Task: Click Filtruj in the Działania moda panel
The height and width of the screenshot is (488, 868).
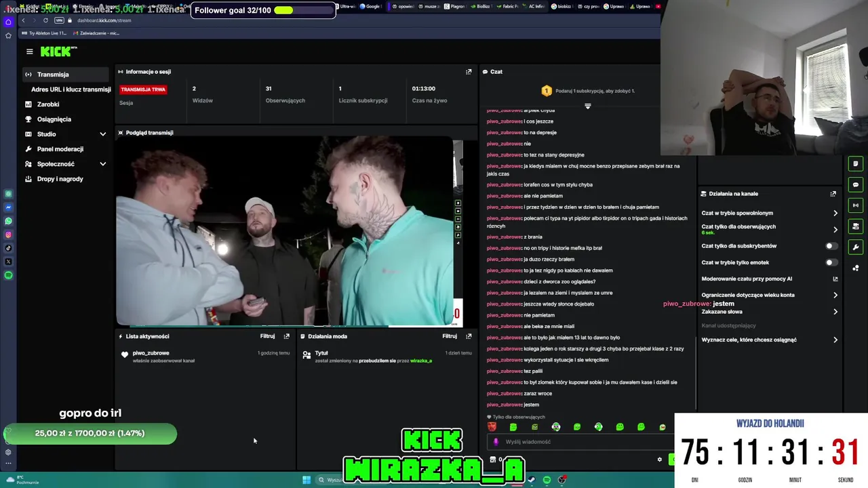Action: pos(450,336)
